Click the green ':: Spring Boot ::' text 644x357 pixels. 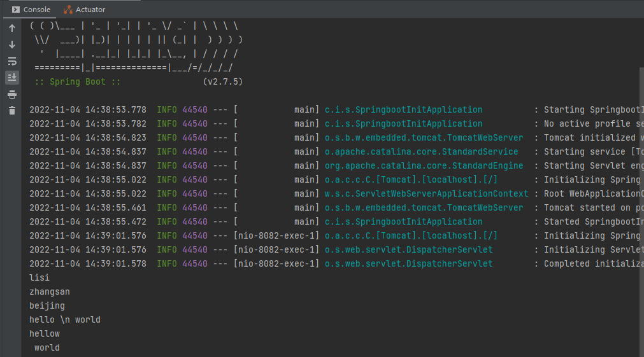pyautogui.click(x=78, y=81)
